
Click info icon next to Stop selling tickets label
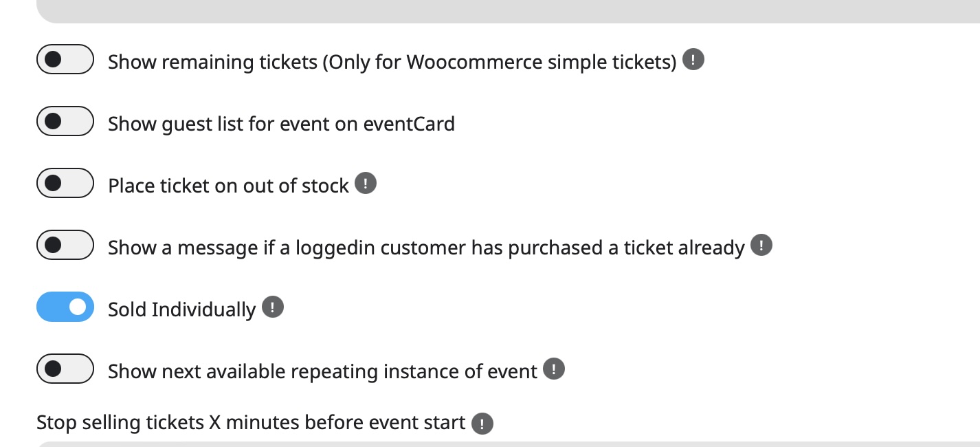[x=482, y=424]
